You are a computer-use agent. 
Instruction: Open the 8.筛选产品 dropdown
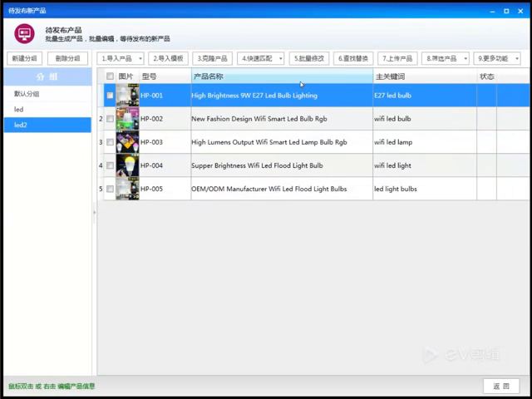click(446, 59)
